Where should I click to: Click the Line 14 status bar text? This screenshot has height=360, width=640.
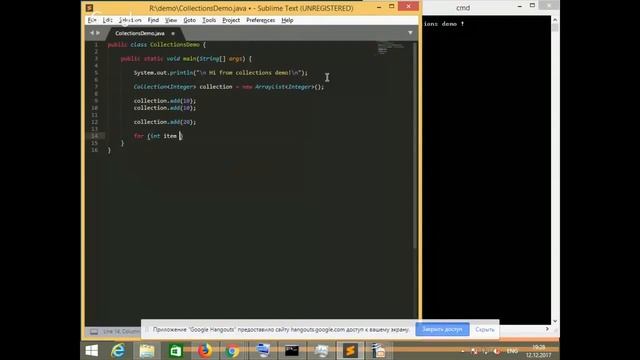point(122,331)
